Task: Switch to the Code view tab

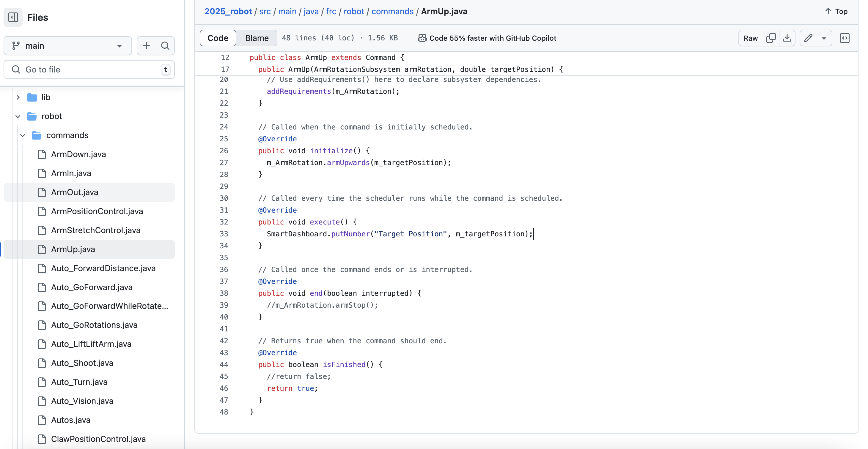Action: click(218, 38)
